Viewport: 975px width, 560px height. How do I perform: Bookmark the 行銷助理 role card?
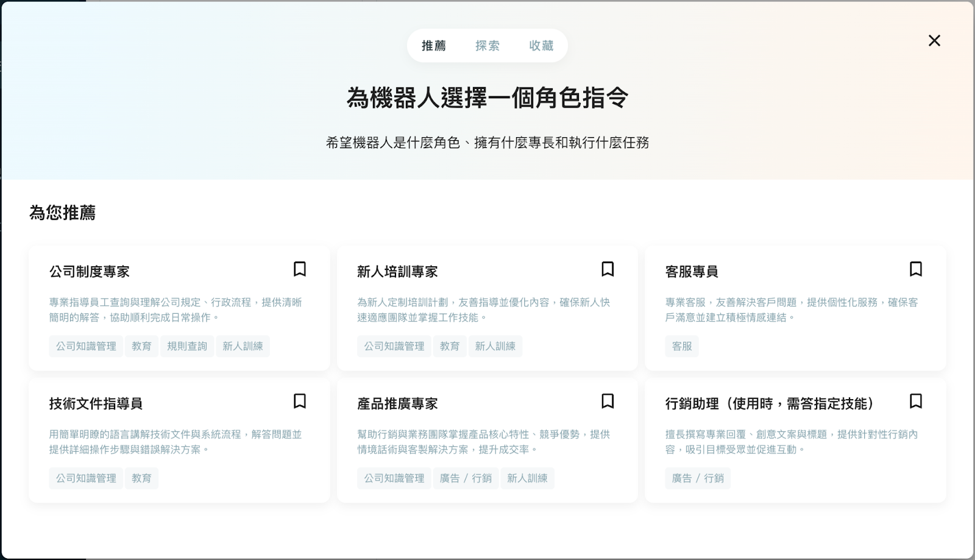coord(915,402)
